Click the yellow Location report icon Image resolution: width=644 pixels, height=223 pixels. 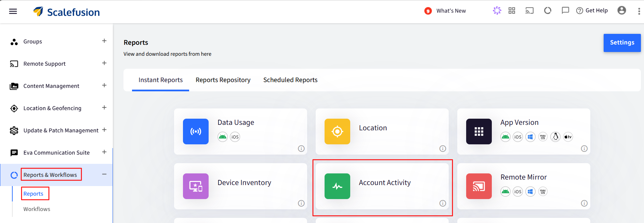337,131
